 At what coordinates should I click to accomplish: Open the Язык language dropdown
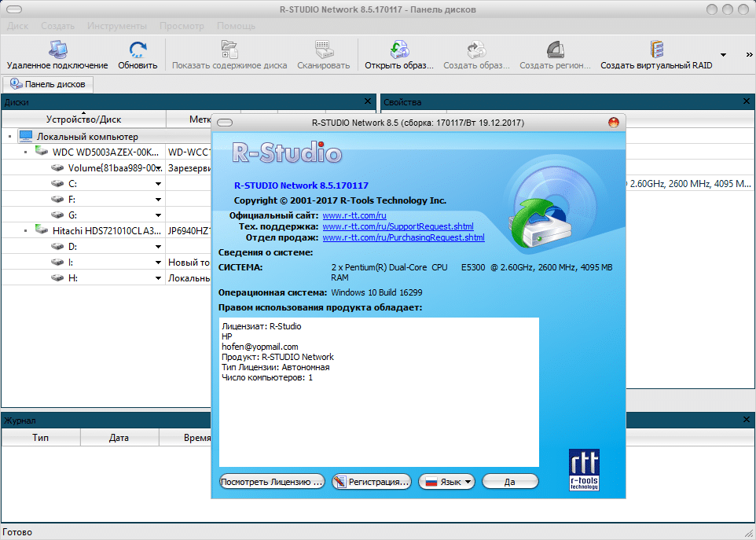(446, 482)
